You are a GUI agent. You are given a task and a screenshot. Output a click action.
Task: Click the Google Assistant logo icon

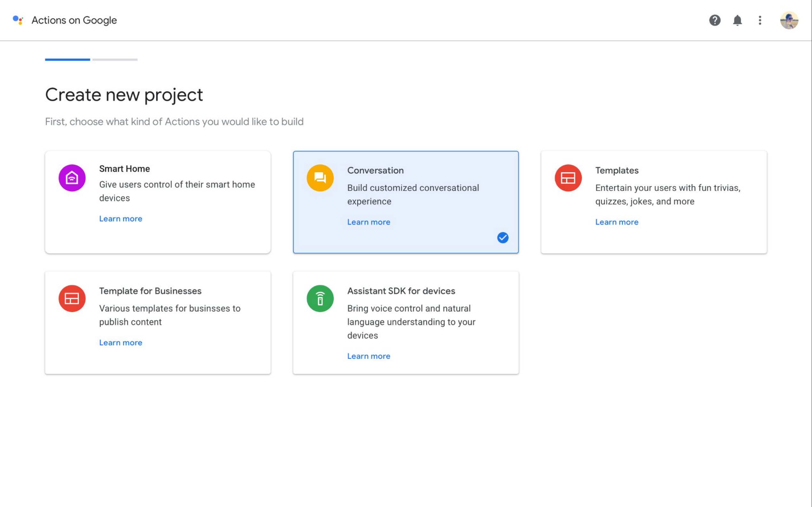pyautogui.click(x=18, y=20)
